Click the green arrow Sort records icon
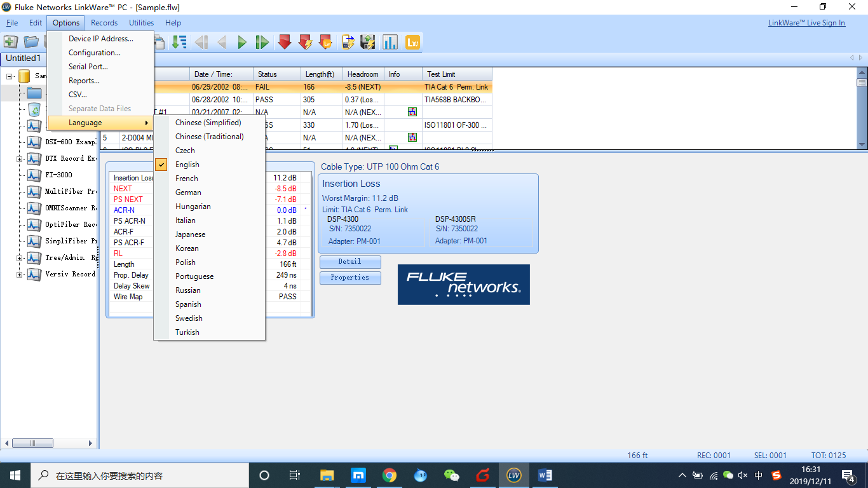868x488 pixels. click(180, 42)
